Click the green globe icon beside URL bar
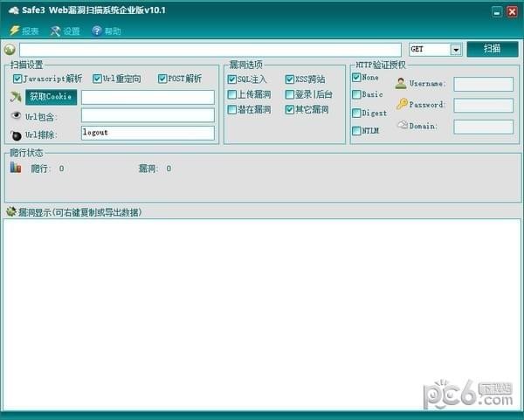524x420 pixels. (x=10, y=50)
